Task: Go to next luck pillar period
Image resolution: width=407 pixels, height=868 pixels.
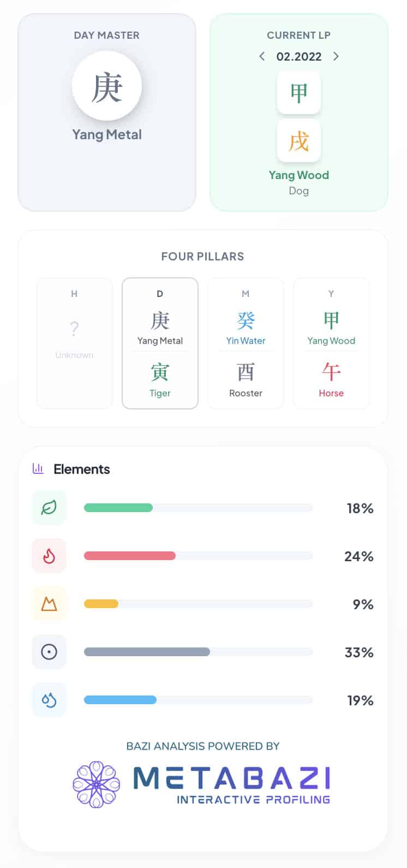Action: tap(336, 56)
